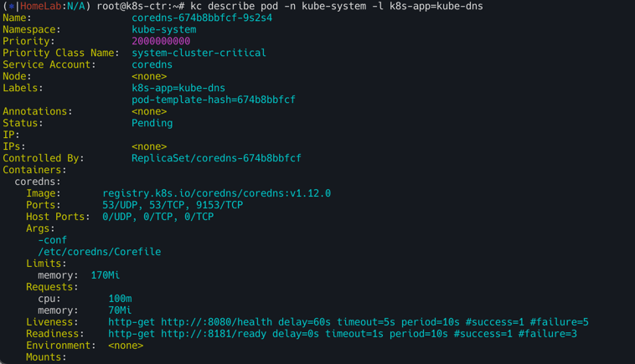Viewport: 635px width, 364px height.
Task: Click the Pending status value
Action: pos(152,123)
